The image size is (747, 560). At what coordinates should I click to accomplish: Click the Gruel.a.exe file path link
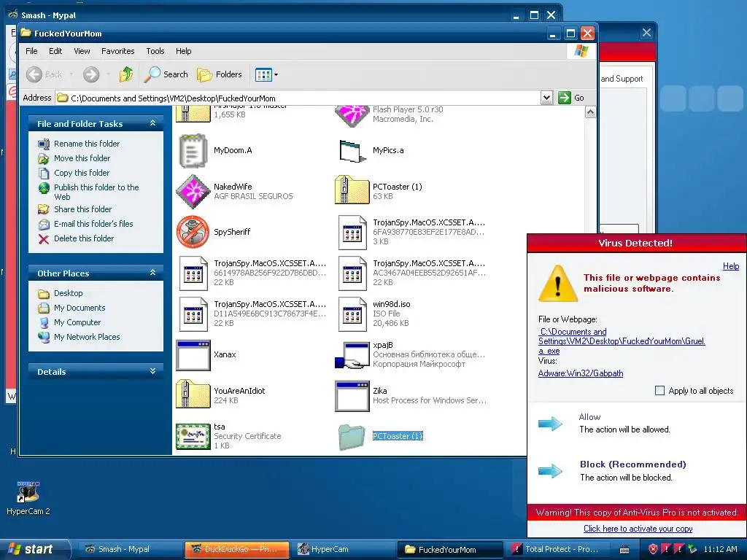pyautogui.click(x=622, y=341)
